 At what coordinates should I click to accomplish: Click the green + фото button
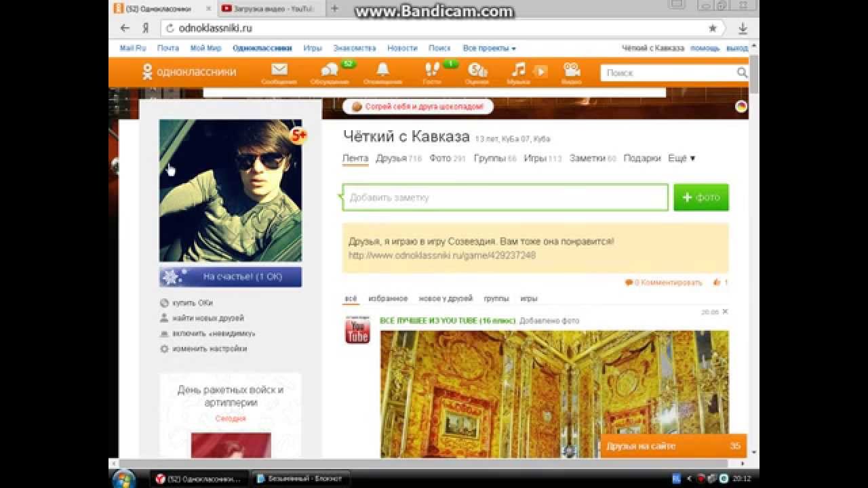tap(701, 197)
